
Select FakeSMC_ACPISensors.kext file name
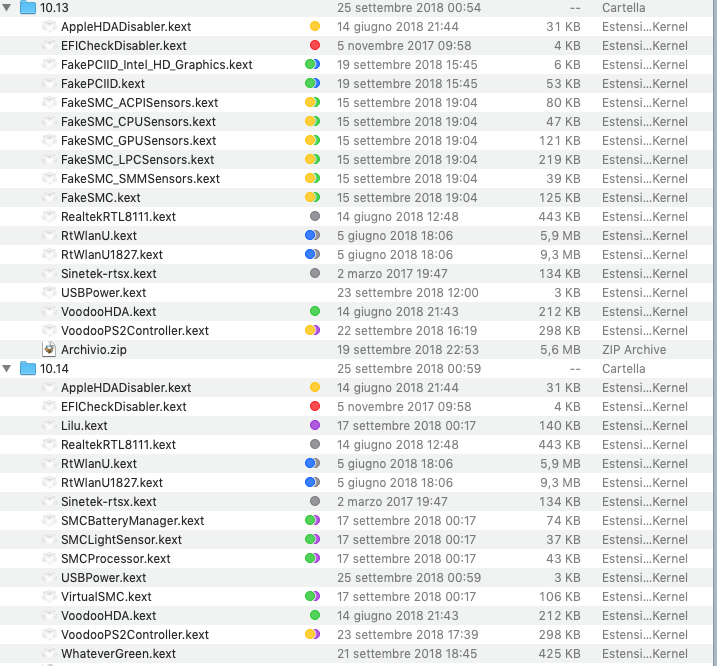click(x=139, y=103)
